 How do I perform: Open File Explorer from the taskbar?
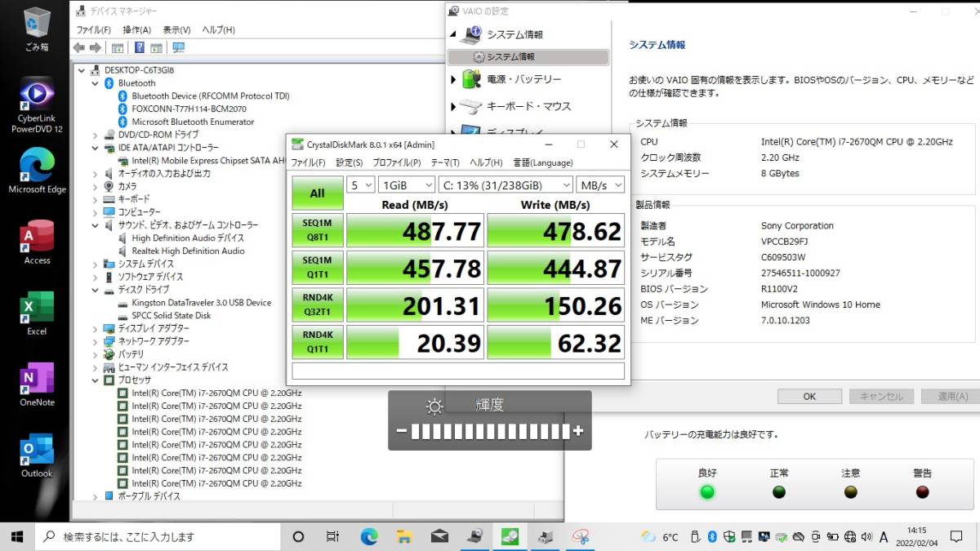pyautogui.click(x=404, y=536)
